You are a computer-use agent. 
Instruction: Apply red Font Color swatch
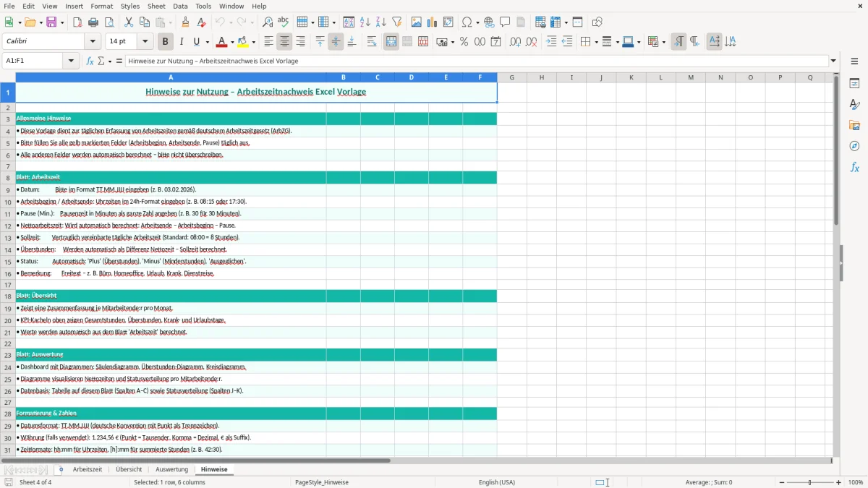[x=221, y=42]
